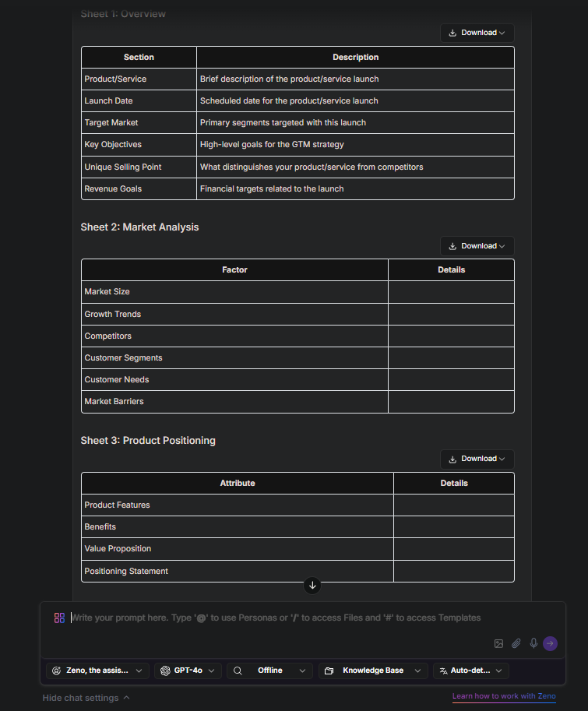
Task: Expand the Knowledge Base selector chevron
Action: tap(417, 671)
